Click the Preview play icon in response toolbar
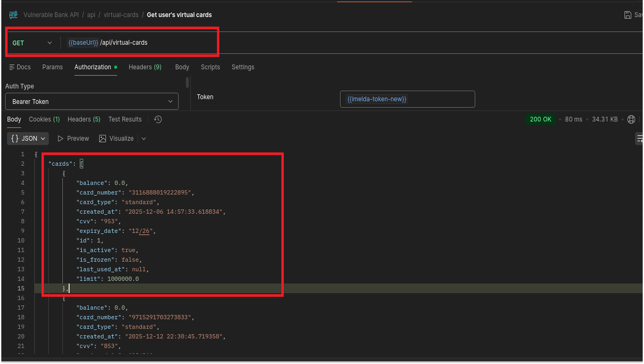Image resolution: width=644 pixels, height=364 pixels. [60, 139]
